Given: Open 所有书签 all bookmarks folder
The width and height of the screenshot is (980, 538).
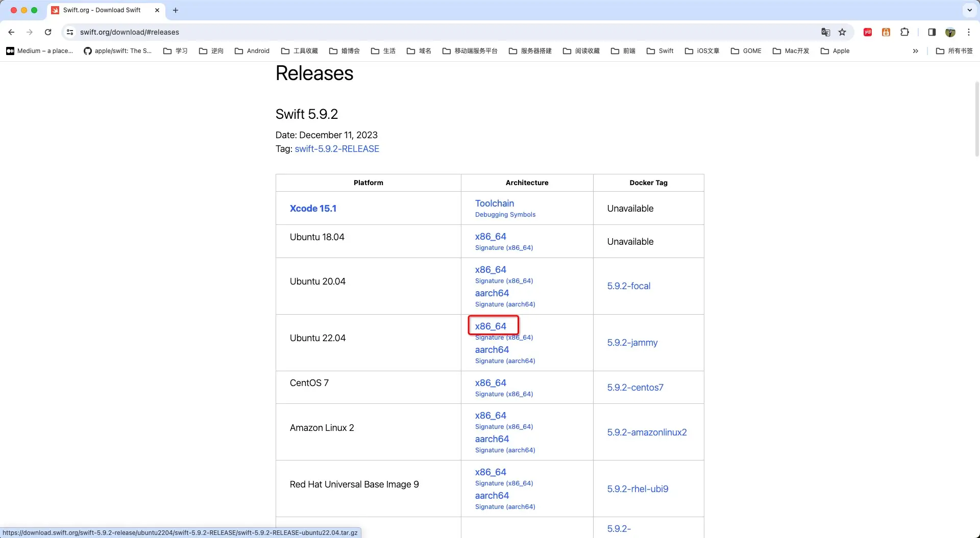Looking at the screenshot, I should tap(954, 51).
